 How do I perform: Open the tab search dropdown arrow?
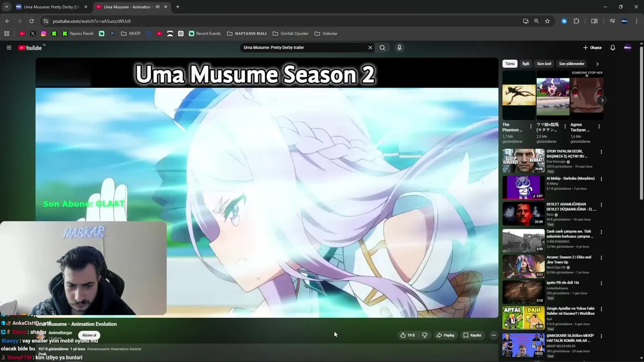pyautogui.click(x=6, y=7)
